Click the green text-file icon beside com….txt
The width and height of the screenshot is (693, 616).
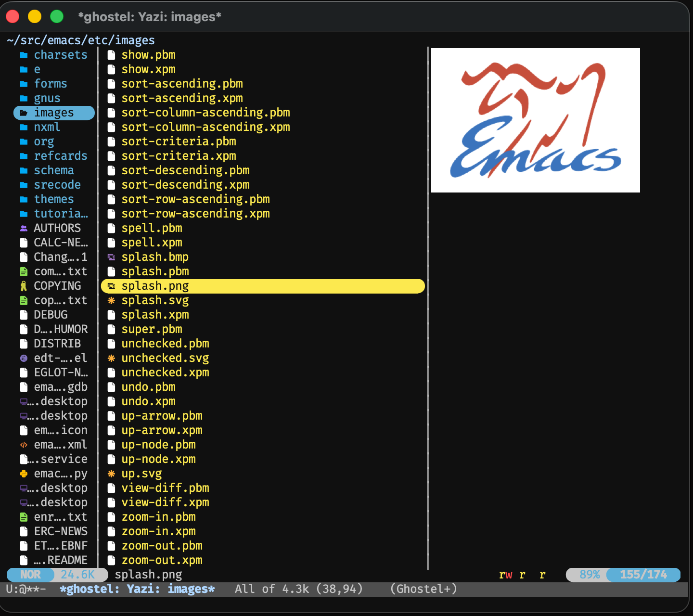tap(24, 272)
